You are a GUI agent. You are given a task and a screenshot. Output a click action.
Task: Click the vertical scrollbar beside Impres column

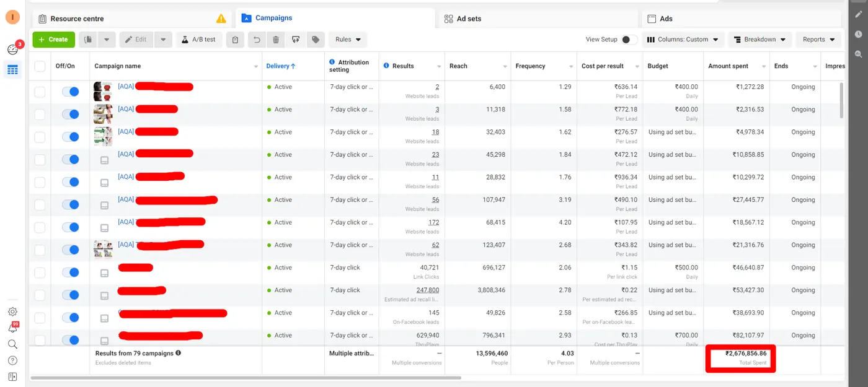[841, 99]
